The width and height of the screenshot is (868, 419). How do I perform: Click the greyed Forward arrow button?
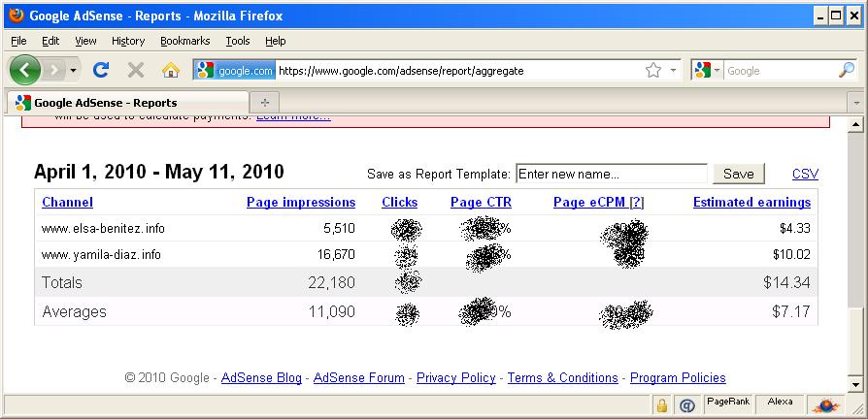point(54,70)
